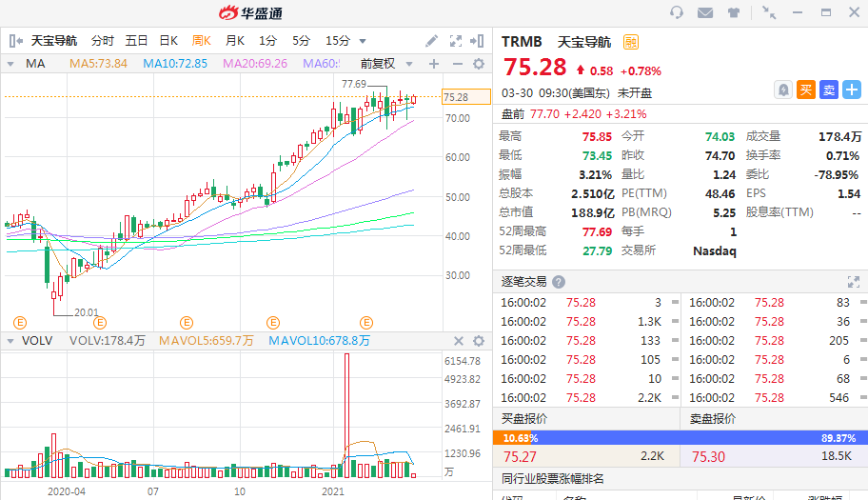Image resolution: width=868 pixels, height=500 pixels.
Task: Switch to 五日 five-day chart
Action: (136, 41)
